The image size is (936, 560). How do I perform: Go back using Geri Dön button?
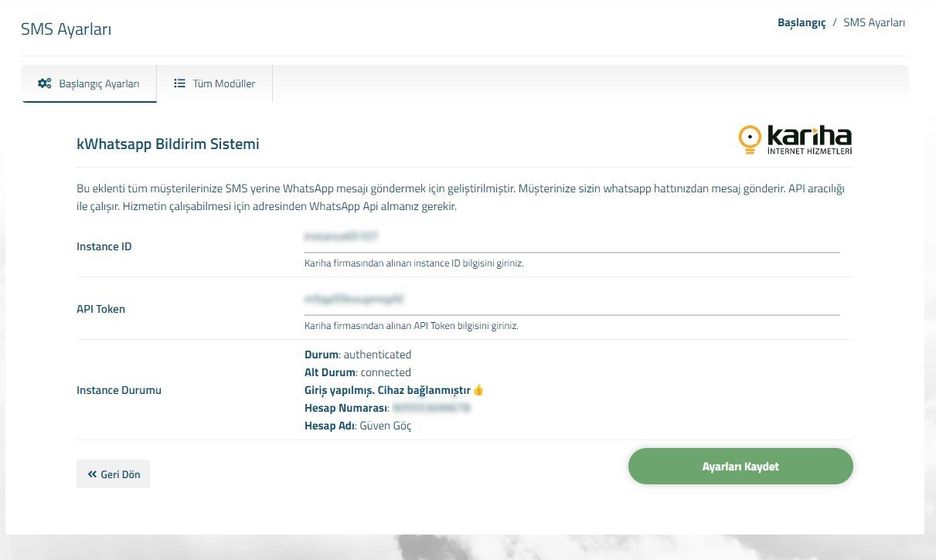pyautogui.click(x=113, y=474)
